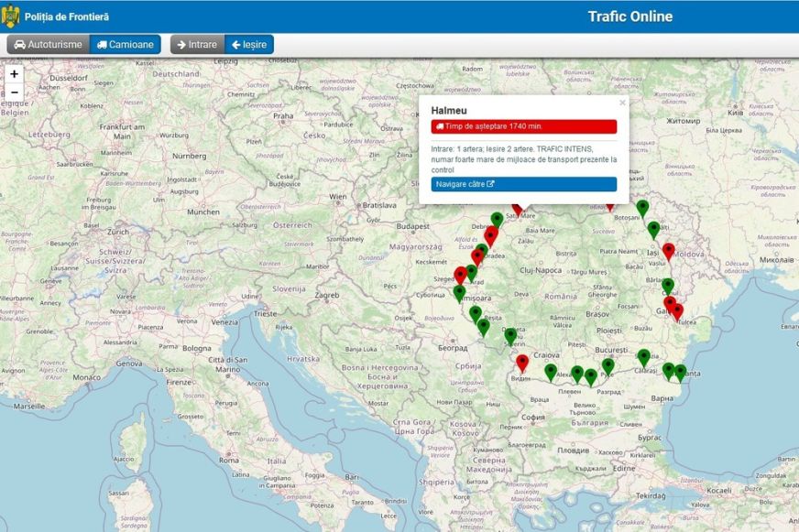Select green marker left of Reșița label
This screenshot has width=799, height=532.
click(476, 315)
